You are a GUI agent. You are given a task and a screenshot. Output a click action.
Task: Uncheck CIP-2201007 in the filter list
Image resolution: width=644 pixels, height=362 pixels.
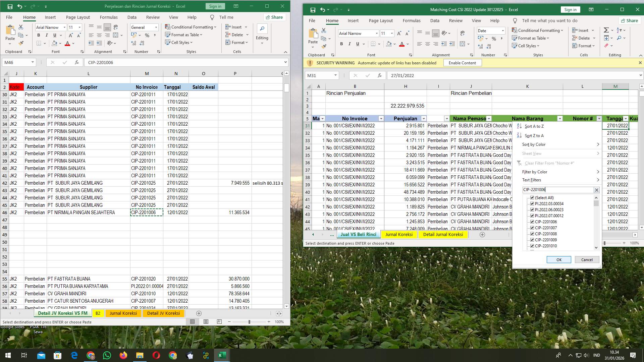(x=533, y=228)
